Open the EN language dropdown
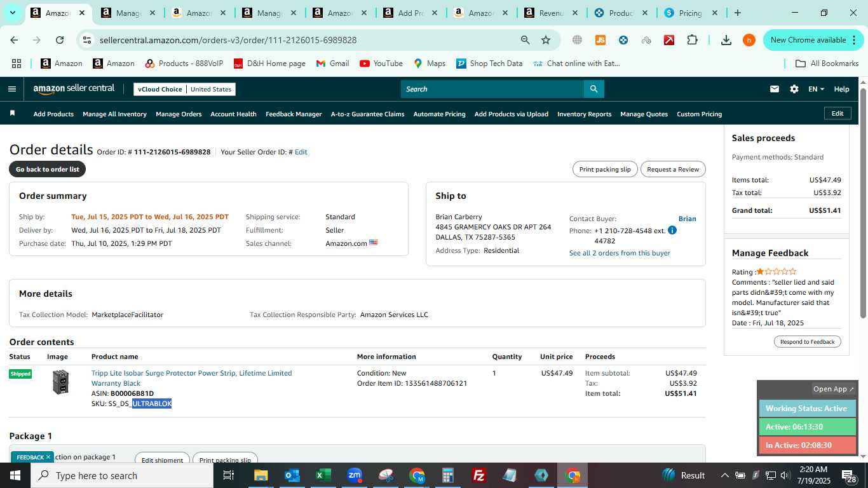 [816, 89]
